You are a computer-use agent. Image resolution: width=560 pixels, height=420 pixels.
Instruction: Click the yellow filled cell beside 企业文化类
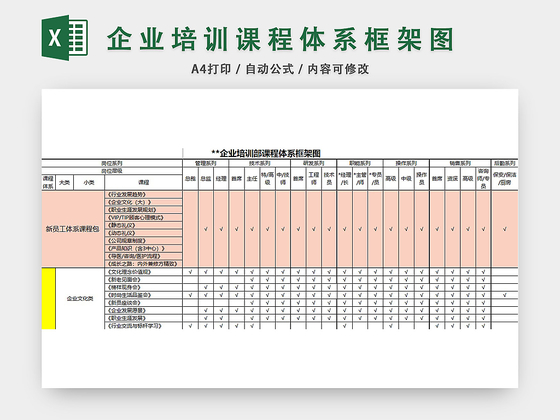[49, 299]
